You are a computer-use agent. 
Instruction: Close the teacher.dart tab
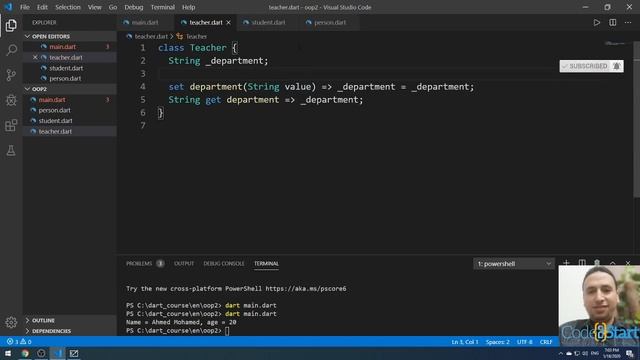[x=229, y=22]
